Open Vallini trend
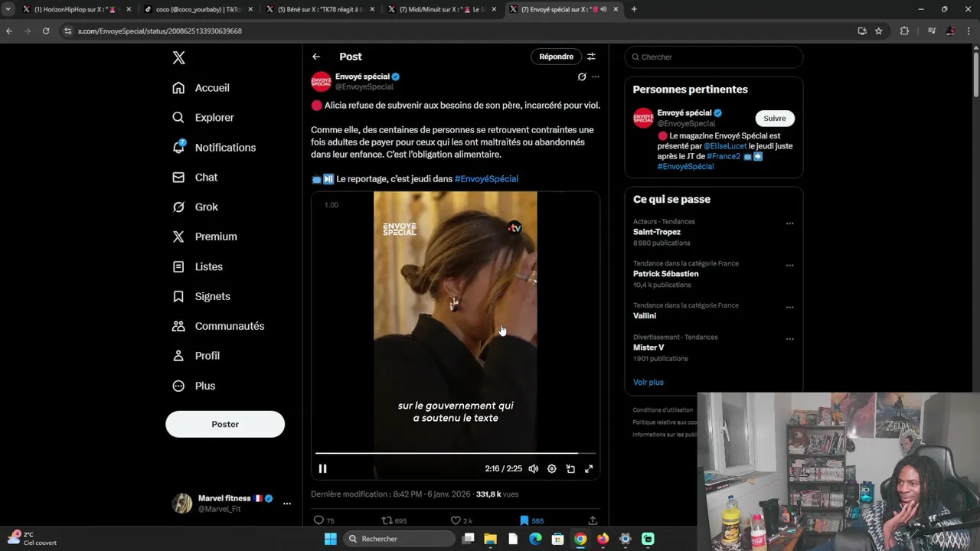This screenshot has height=551, width=980. 644,316
